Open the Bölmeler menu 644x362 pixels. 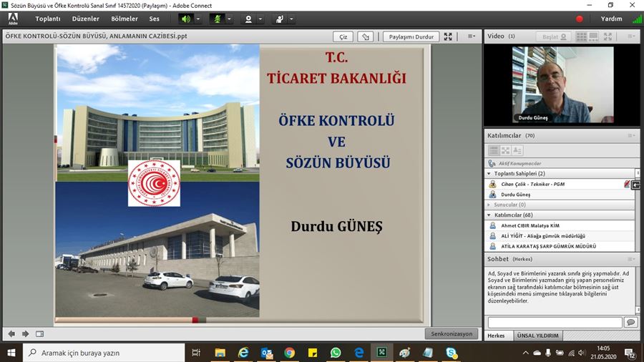point(125,19)
